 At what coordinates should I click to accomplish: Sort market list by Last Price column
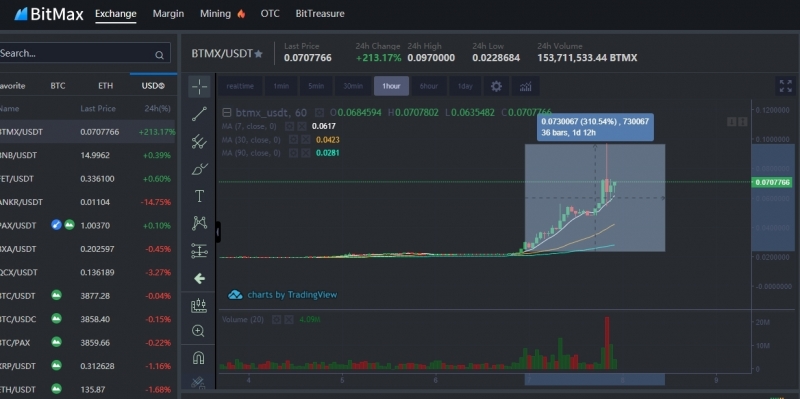click(x=98, y=109)
